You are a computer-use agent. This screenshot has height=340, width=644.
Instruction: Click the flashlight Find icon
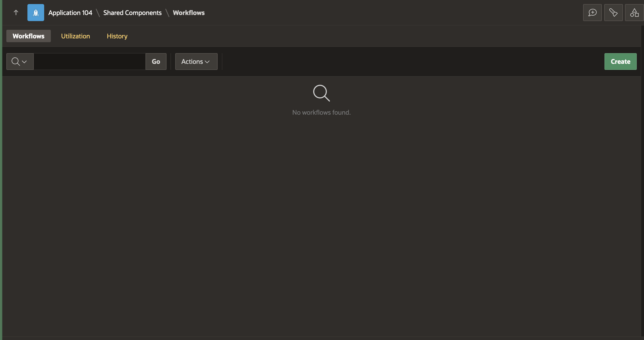point(613,12)
